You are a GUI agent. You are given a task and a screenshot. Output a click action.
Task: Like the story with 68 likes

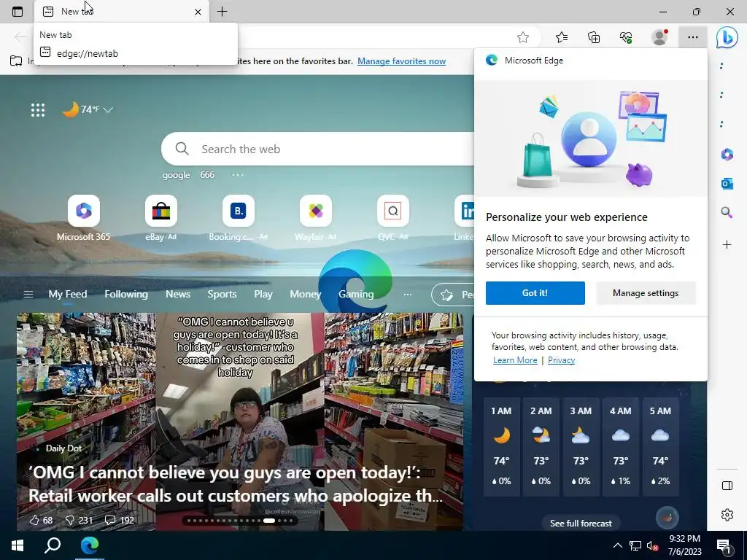point(41,520)
